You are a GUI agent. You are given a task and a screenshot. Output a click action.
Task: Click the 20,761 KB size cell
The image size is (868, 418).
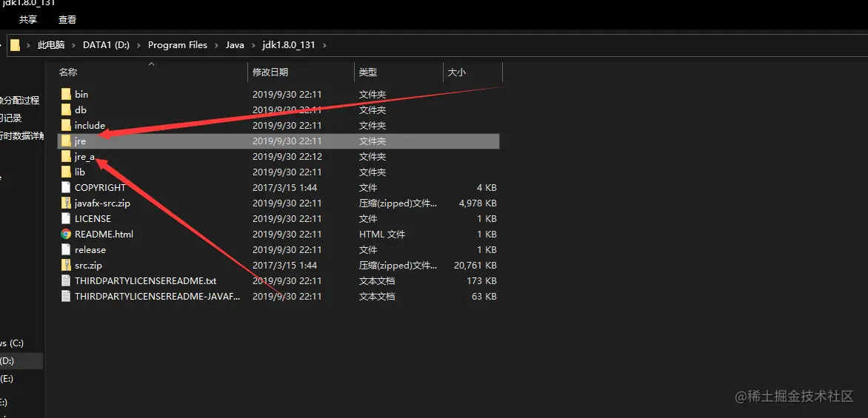(x=475, y=265)
